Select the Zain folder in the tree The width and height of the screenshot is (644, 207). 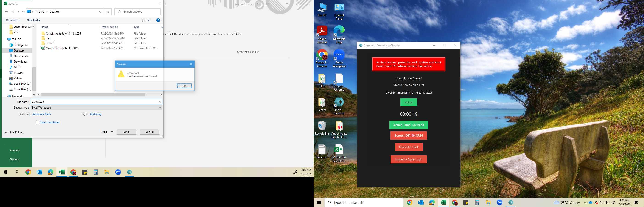pos(17,32)
